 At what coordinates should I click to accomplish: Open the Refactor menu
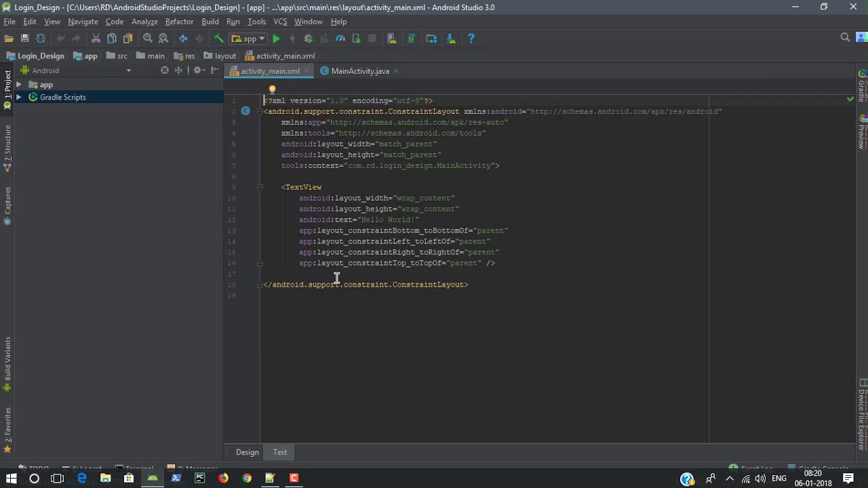pyautogui.click(x=179, y=22)
